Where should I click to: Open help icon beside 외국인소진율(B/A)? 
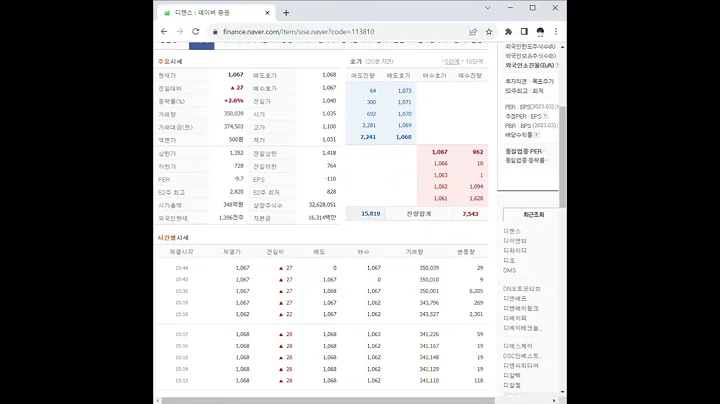(x=557, y=65)
